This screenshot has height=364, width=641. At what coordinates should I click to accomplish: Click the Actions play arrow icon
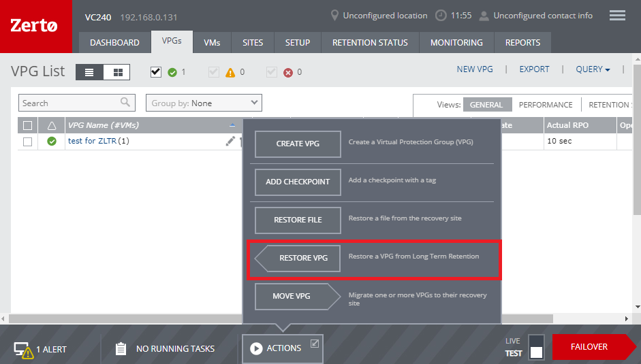click(256, 348)
